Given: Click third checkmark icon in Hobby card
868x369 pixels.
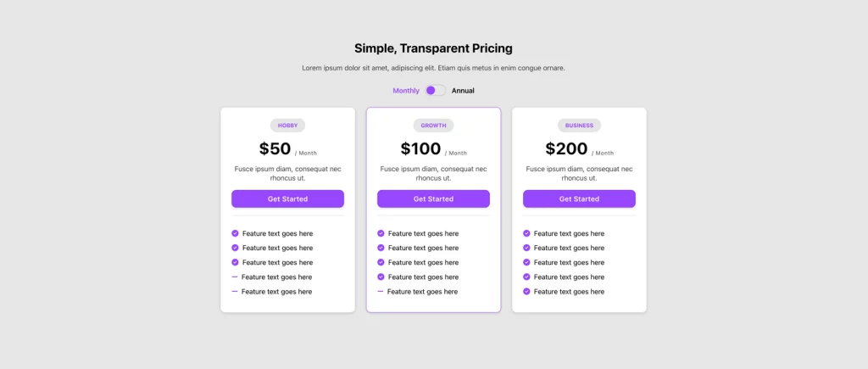Looking at the screenshot, I should coord(235,262).
